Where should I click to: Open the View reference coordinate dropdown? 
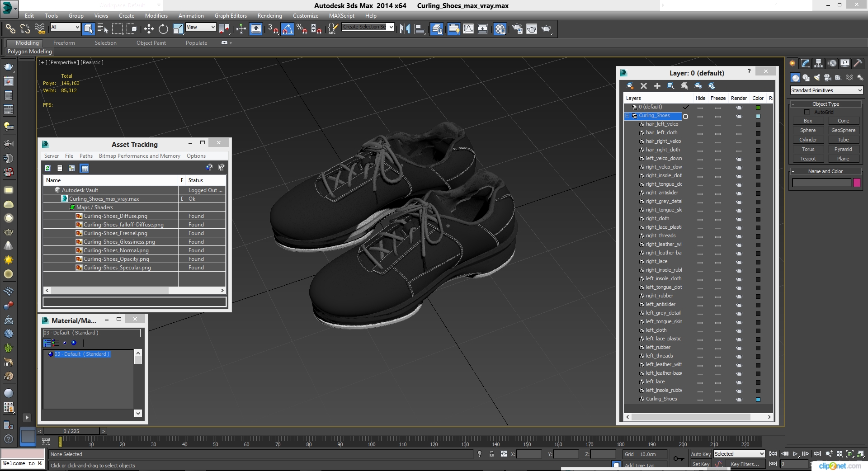pos(201,27)
